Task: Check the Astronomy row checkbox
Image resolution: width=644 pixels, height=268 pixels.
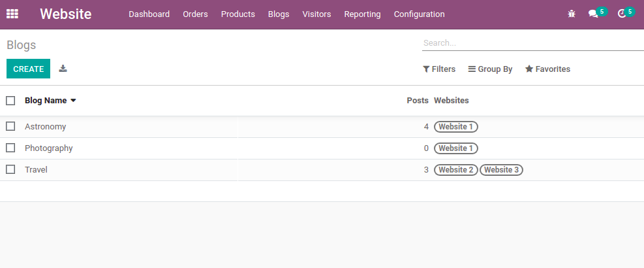Action: 10,126
